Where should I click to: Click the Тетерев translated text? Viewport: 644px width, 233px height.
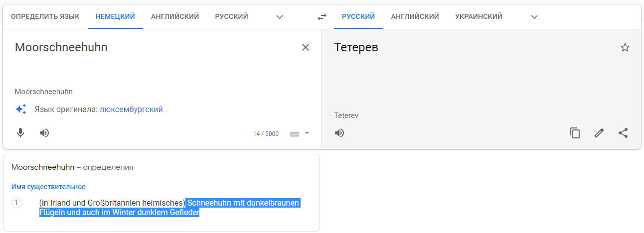coord(356,48)
